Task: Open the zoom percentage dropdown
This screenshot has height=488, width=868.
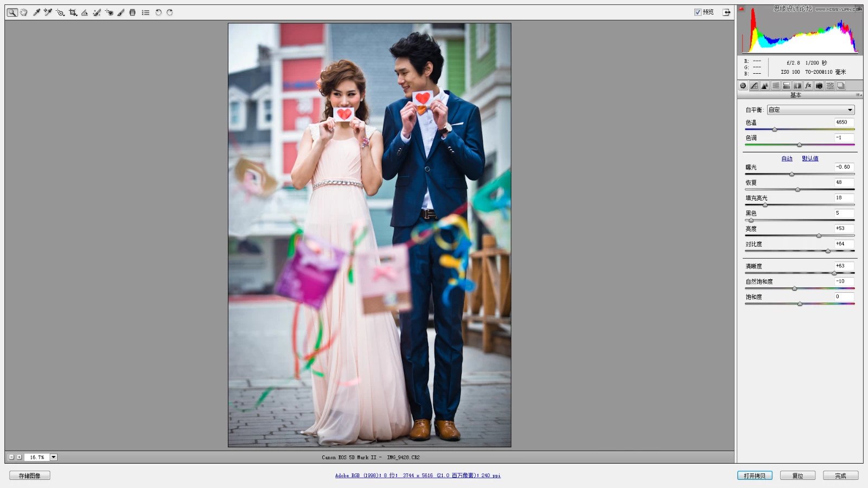Action: click(x=53, y=457)
